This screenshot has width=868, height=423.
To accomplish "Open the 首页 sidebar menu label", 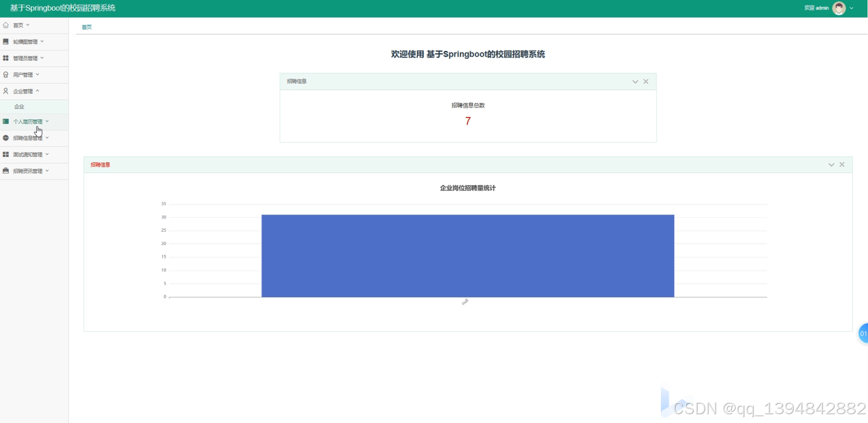I will 18,25.
